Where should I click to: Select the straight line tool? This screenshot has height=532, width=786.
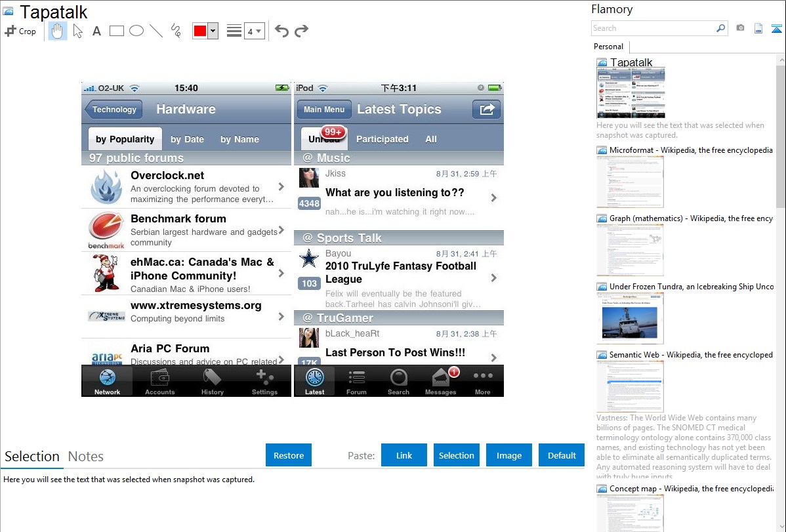point(156,31)
